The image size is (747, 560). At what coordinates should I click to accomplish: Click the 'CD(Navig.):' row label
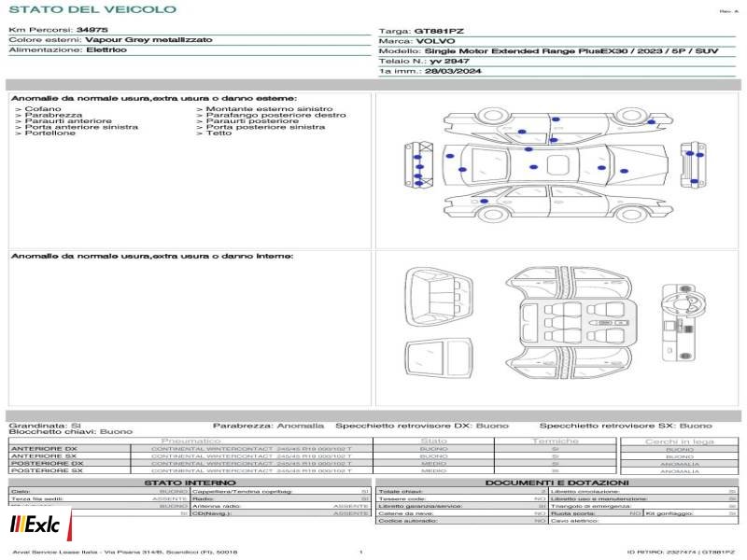tap(212, 513)
